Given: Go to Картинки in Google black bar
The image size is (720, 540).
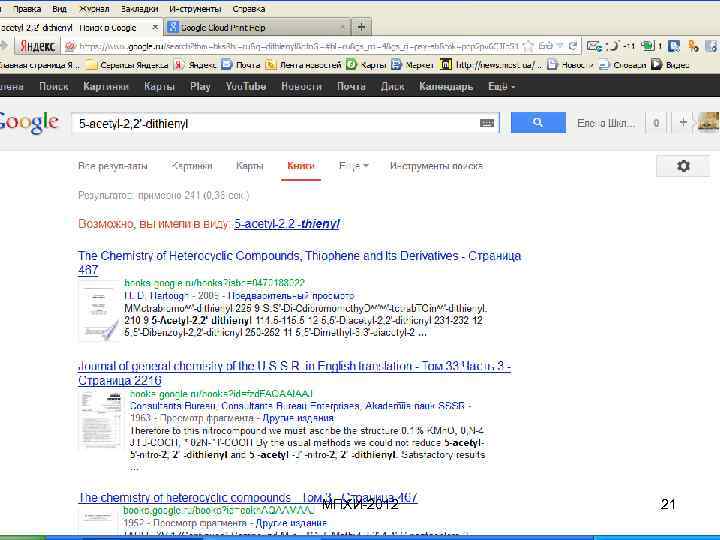Looking at the screenshot, I should tap(106, 86).
